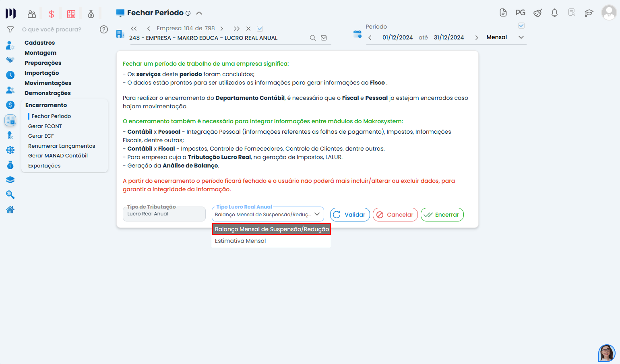
Task: Select Estimativa Mensal option
Action: 271,241
